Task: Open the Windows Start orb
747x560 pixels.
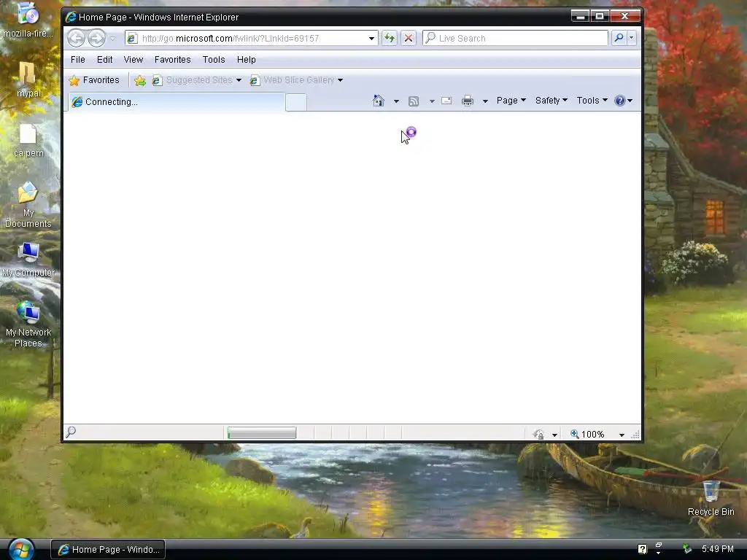Action: click(21, 550)
